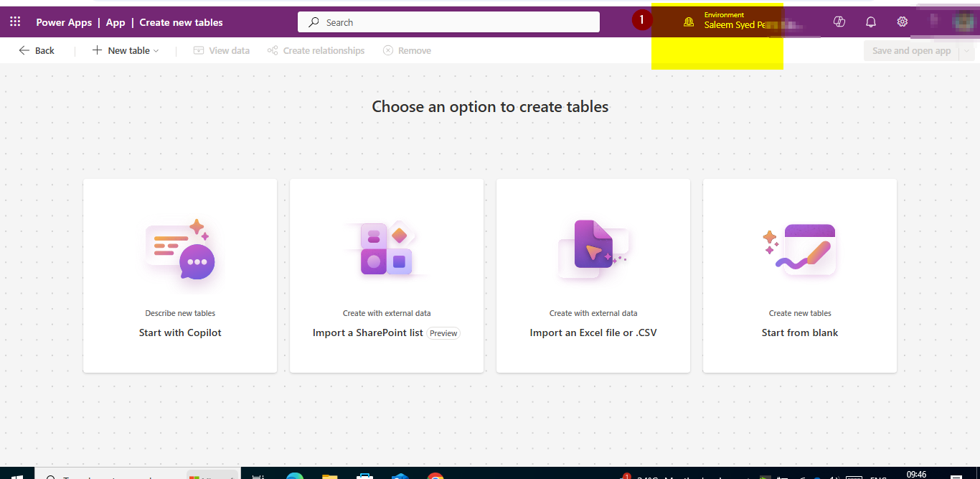Viewport: 980px width, 479px height.
Task: Click the heading Choose an option to create tables
Action: coord(490,107)
